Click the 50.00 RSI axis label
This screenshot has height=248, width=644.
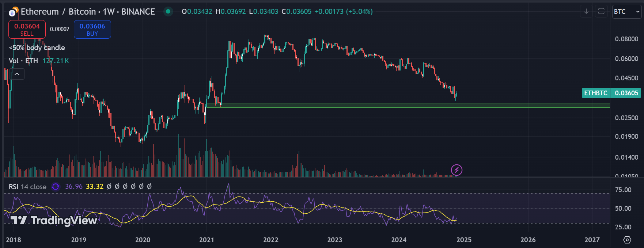click(x=623, y=209)
